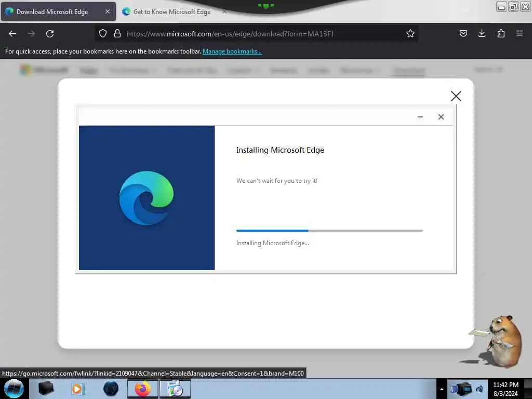The image size is (532, 399).
Task: Open the black box taskbar application
Action: (x=46, y=389)
